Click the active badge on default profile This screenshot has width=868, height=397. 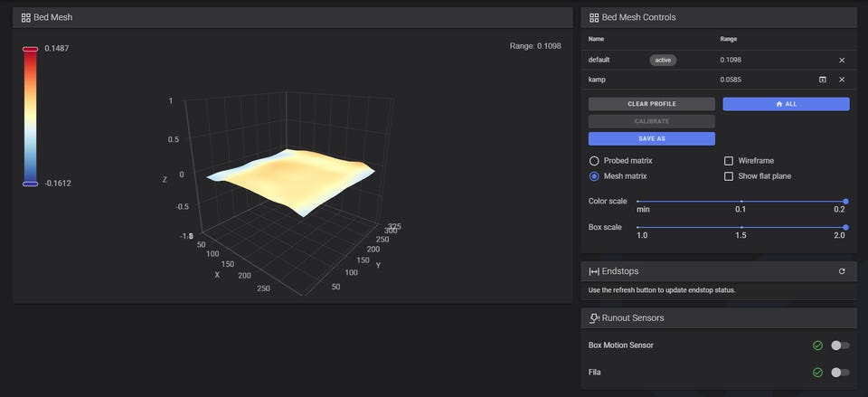pyautogui.click(x=663, y=60)
